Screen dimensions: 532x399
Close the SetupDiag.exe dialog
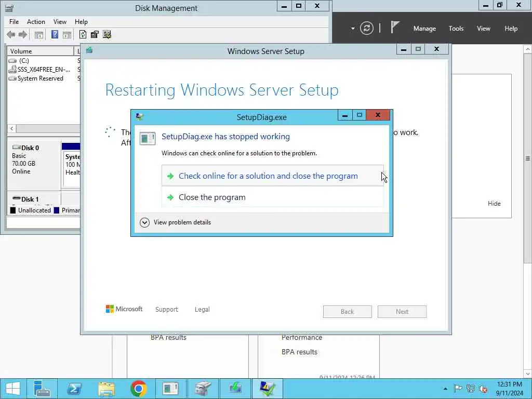pyautogui.click(x=378, y=115)
